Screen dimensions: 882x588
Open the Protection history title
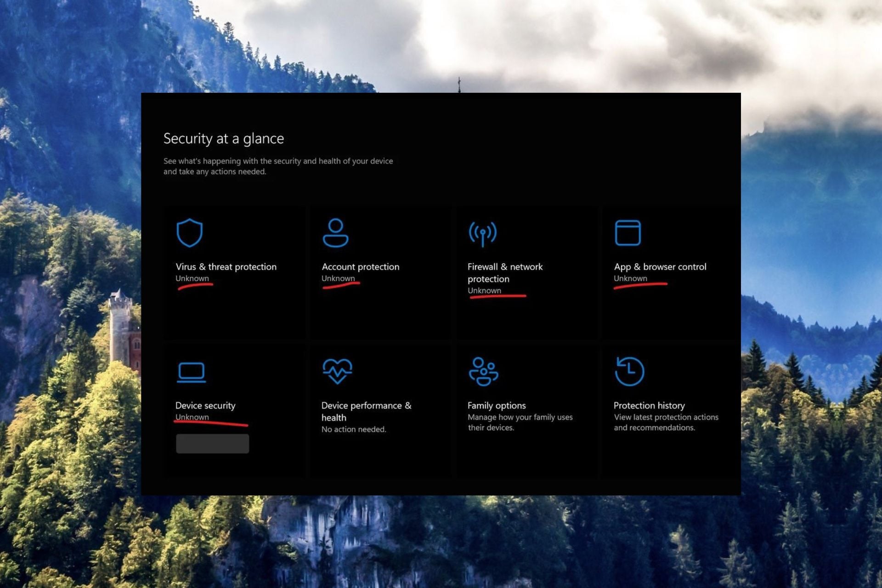[649, 406]
